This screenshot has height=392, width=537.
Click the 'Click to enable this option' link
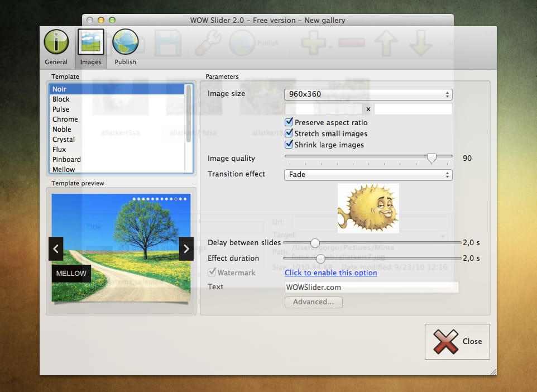pyautogui.click(x=331, y=273)
